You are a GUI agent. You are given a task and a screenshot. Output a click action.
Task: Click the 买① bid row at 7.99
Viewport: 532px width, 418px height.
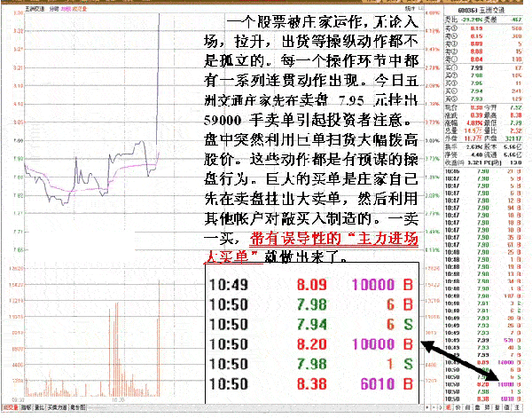[483, 68]
